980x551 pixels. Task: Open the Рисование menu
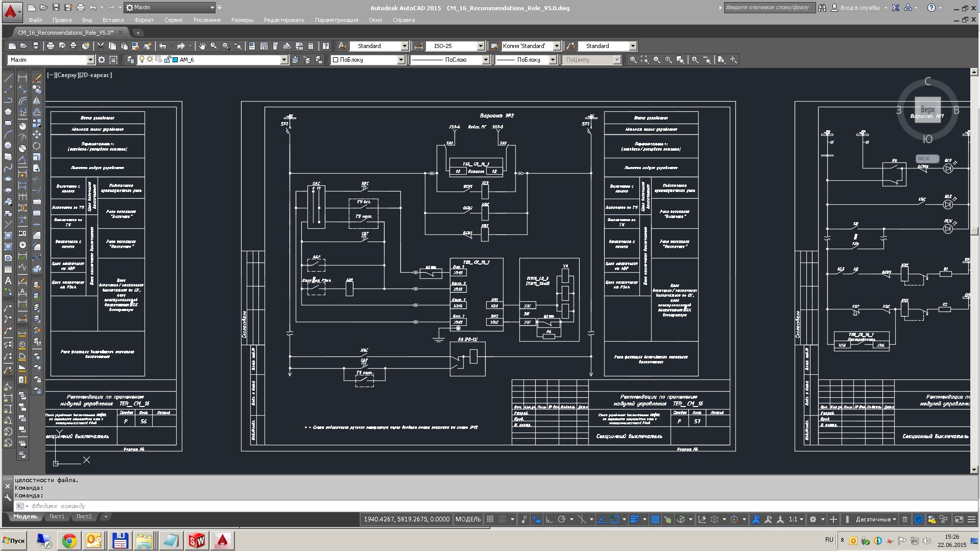point(207,20)
